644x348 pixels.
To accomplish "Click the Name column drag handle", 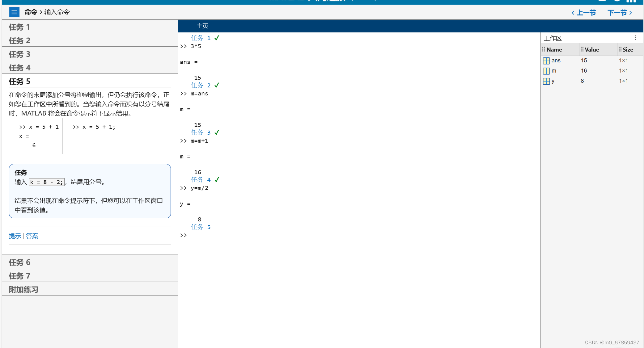I will [544, 49].
